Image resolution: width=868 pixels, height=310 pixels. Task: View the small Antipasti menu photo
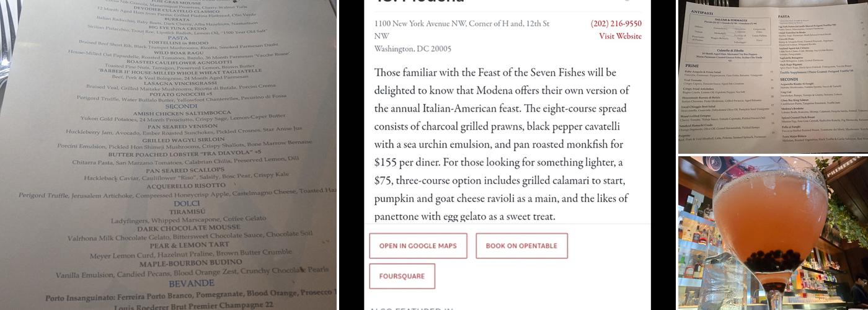point(773,76)
